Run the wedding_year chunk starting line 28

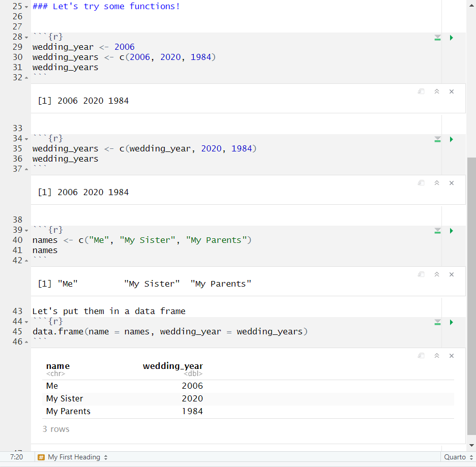[451, 38]
